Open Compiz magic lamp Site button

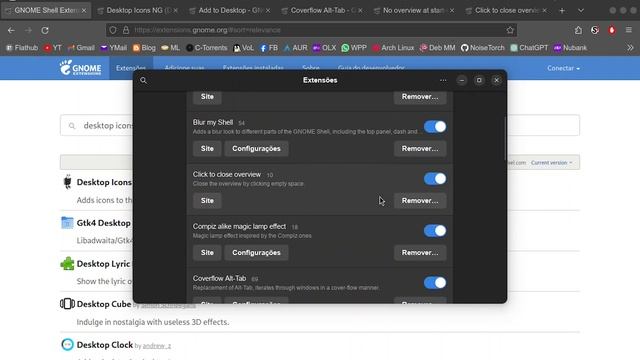[207, 253]
